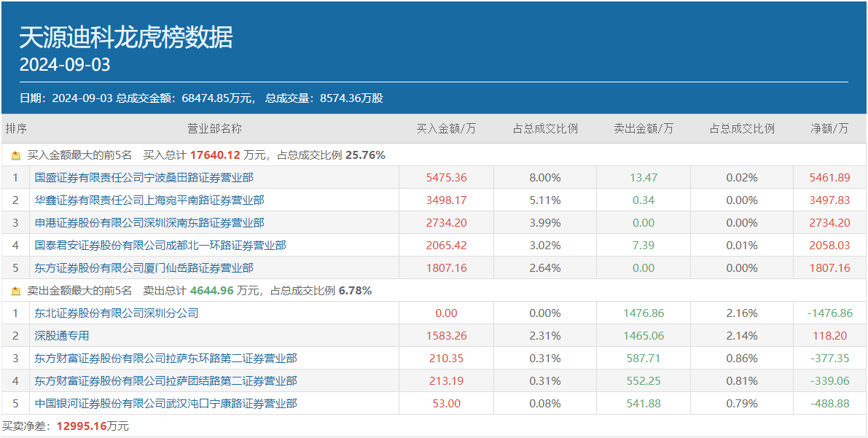The height and width of the screenshot is (438, 868).
Task: Click the 卖出金额/万 column header
Action: pos(644,128)
